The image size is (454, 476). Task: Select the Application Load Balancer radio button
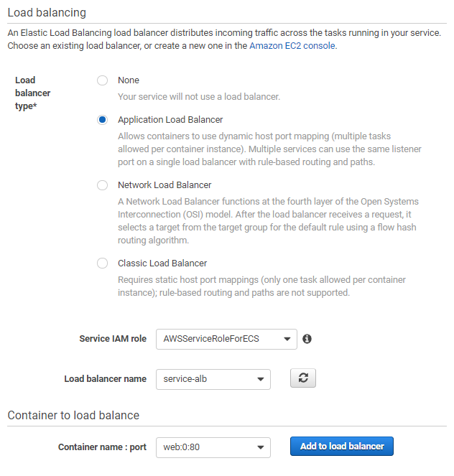click(102, 120)
